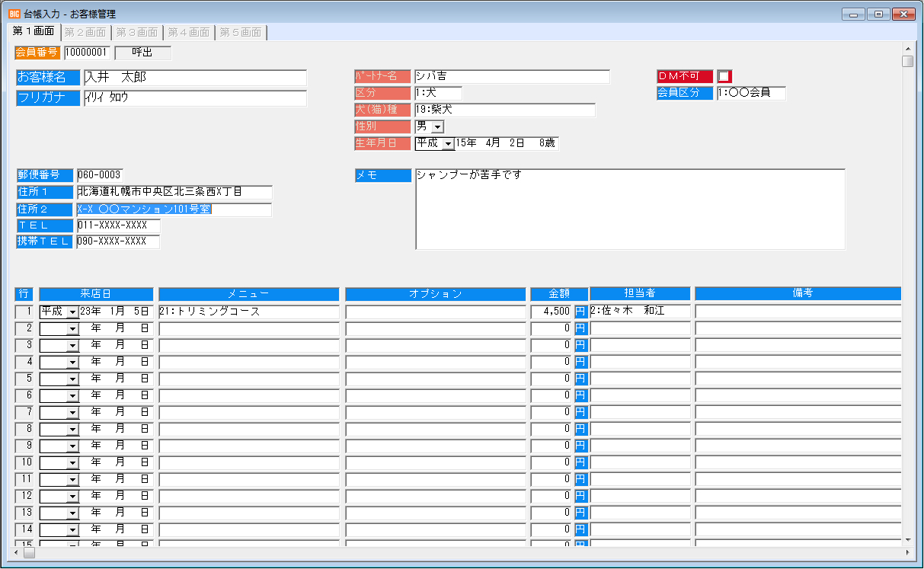Click the BIG app icon in title bar
This screenshot has height=569, width=924.
pos(14,14)
